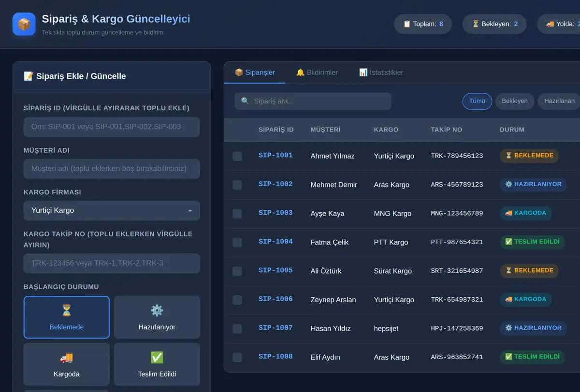Toggle the checkbox for SIP-1005

pos(237,271)
